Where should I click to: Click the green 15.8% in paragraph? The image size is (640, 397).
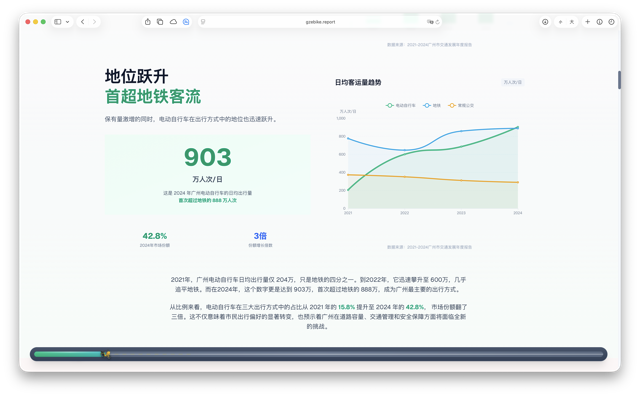[346, 307]
